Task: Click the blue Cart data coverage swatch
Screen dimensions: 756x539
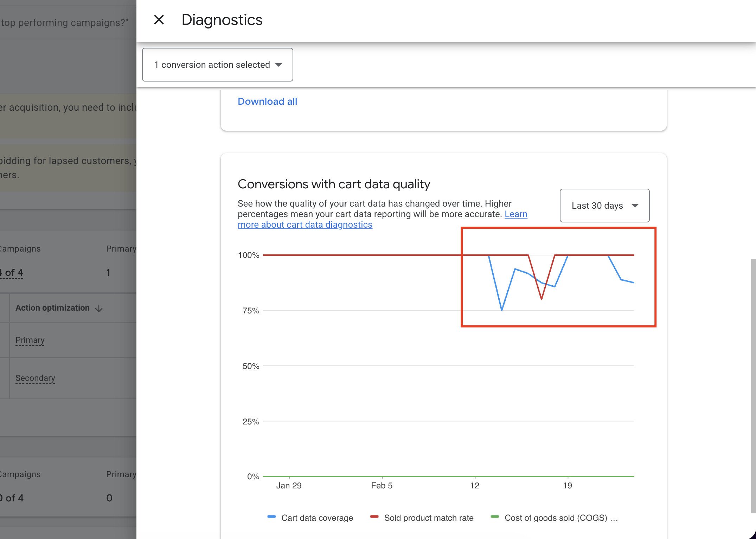Action: pos(271,517)
